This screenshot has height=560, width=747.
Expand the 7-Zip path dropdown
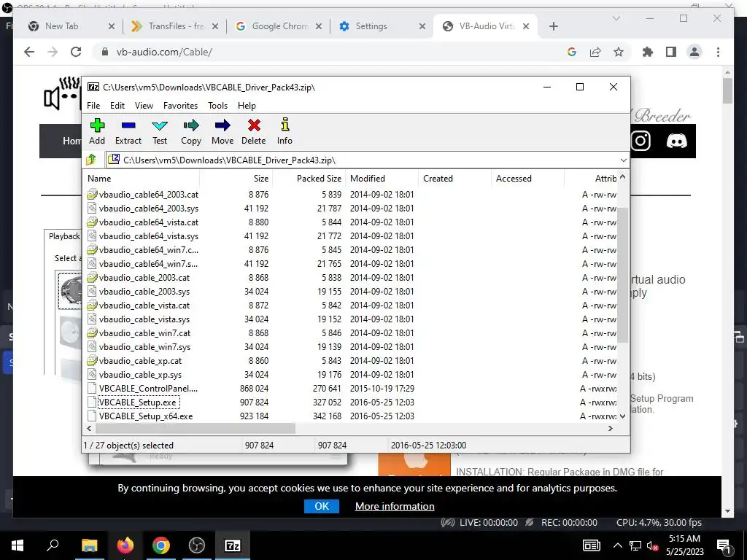623,160
